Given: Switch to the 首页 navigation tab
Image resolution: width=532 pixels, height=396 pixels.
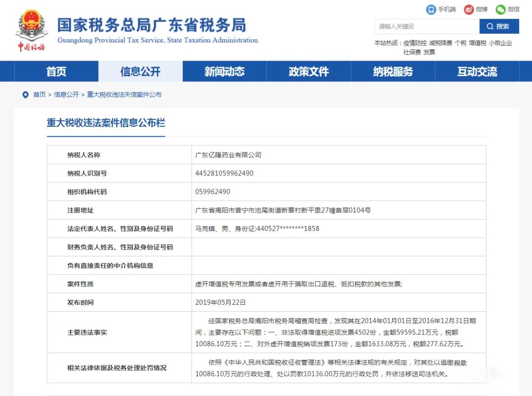Looking at the screenshot, I should tap(57, 72).
